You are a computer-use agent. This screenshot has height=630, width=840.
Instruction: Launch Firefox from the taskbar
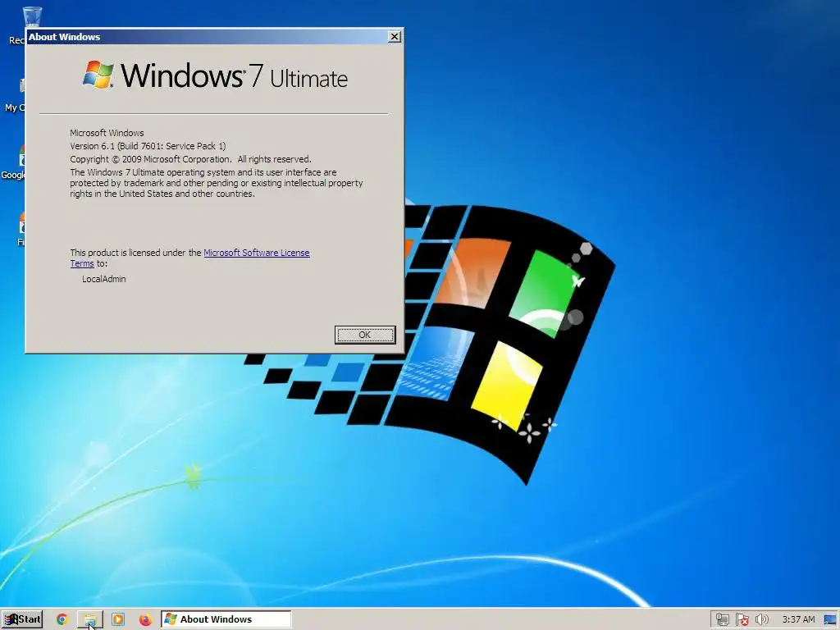pos(145,619)
